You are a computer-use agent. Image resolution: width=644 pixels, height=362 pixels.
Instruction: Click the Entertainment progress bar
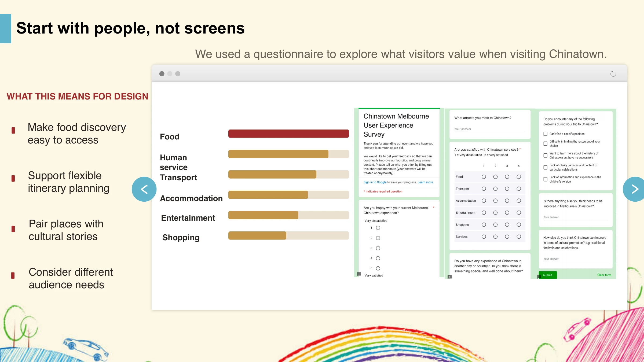pyautogui.click(x=288, y=215)
